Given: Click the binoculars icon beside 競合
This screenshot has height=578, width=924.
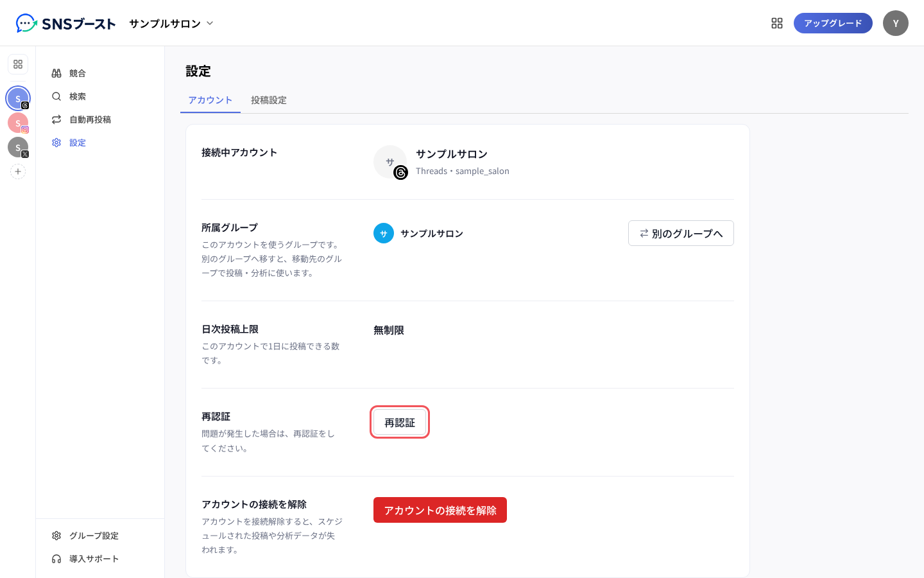Looking at the screenshot, I should (56, 73).
